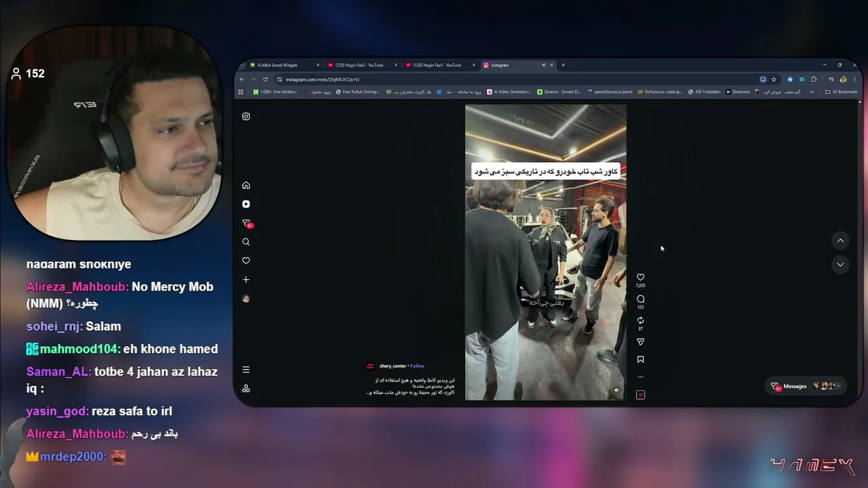Share the reel with the paper-plane icon
The height and width of the screenshot is (488, 868).
(x=640, y=342)
